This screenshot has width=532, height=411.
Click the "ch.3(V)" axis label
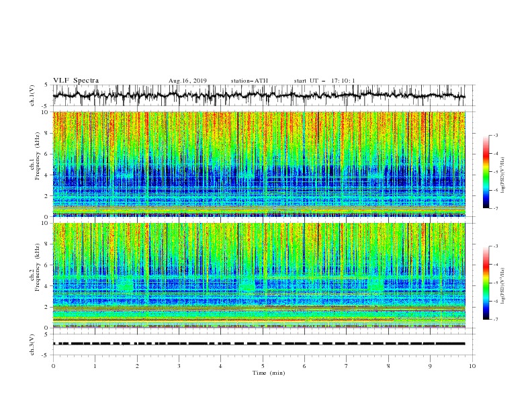coord(32,345)
